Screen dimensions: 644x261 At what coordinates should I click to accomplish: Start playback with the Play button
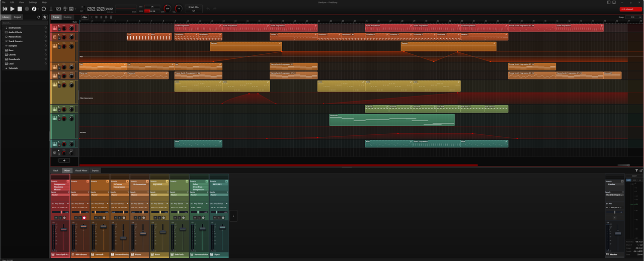pyautogui.click(x=13, y=9)
